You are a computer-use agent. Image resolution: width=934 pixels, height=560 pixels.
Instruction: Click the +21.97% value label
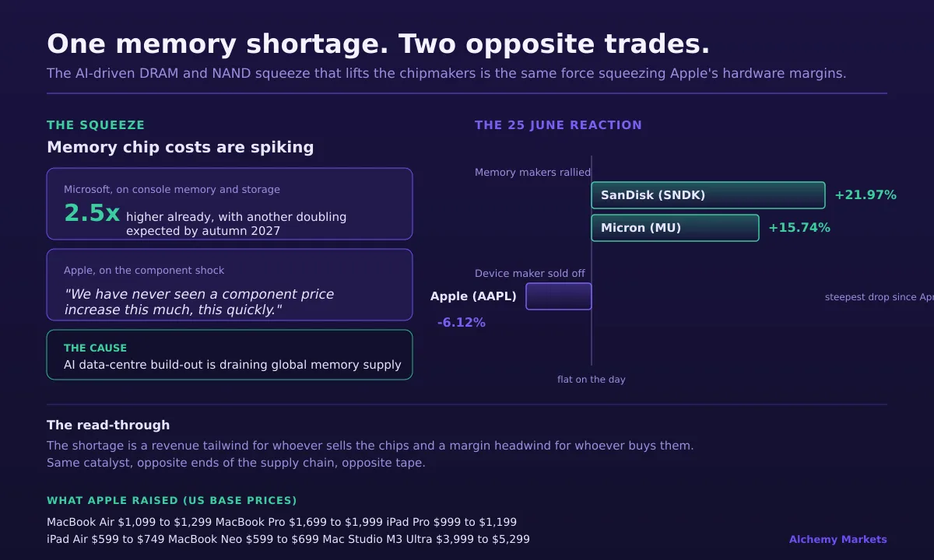tap(866, 195)
